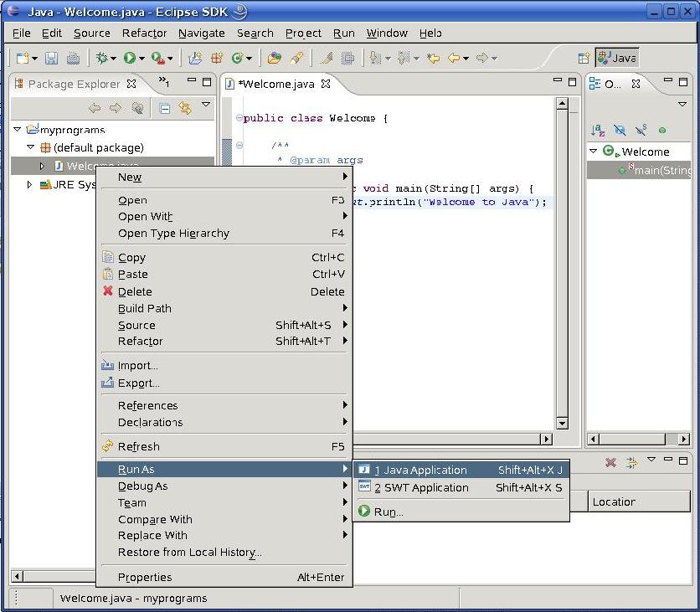Click the New wizard toolbar icon
Image resolution: width=700 pixels, height=612 pixels.
point(23,58)
